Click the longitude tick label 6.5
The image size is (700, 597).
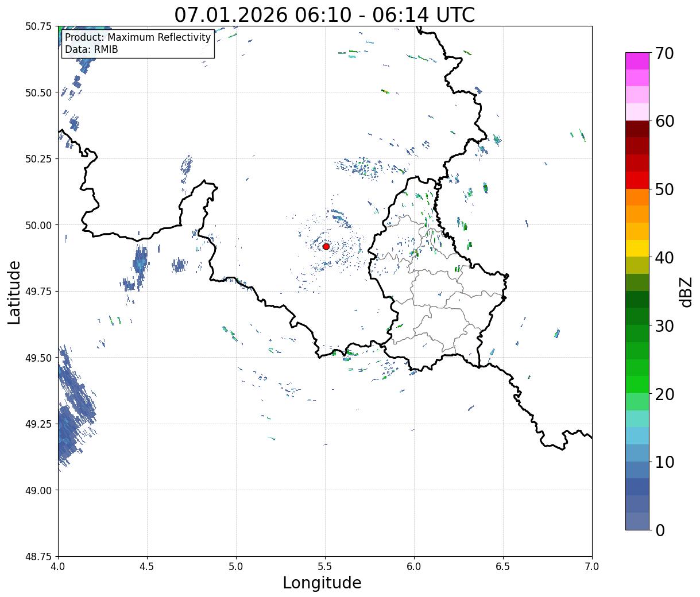click(503, 566)
